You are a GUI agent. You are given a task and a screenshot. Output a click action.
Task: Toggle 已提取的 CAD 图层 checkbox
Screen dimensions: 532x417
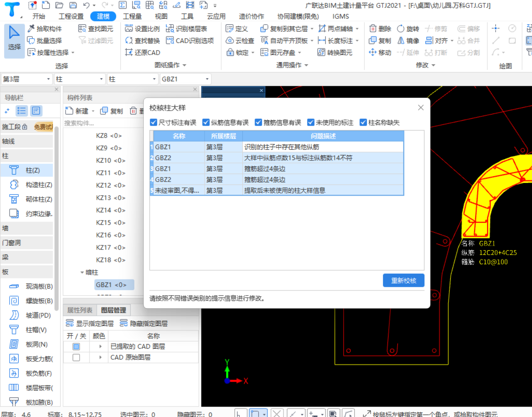(76, 347)
